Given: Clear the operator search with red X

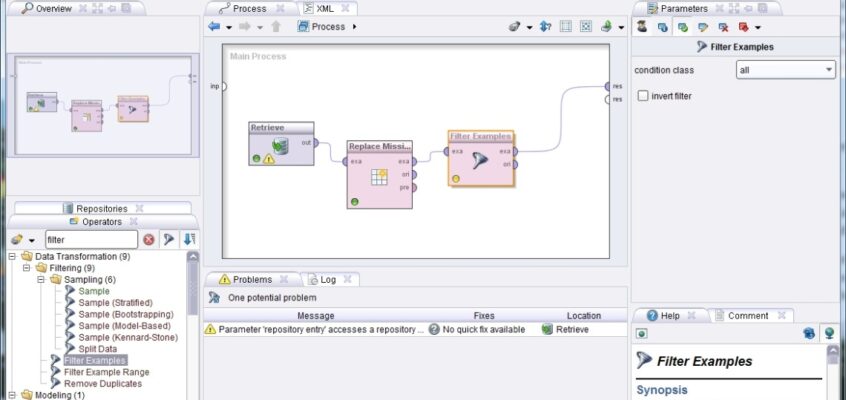Looking at the screenshot, I should click(x=149, y=240).
